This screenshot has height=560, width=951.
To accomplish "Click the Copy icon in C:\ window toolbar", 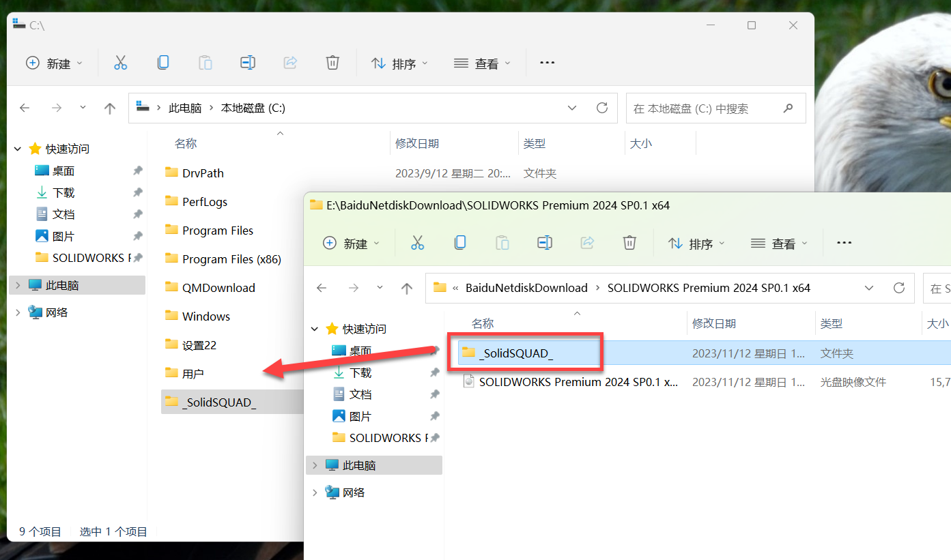I will click(x=162, y=63).
